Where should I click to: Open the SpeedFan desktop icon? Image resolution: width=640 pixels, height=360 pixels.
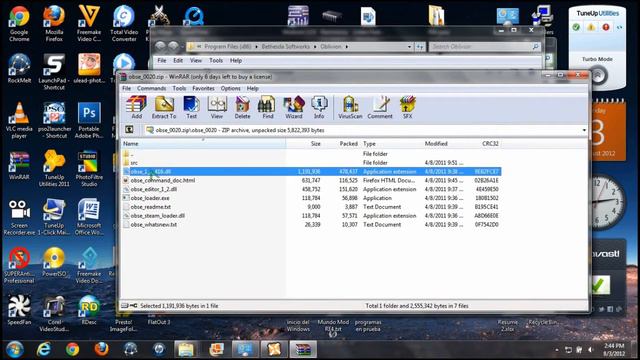(x=19, y=310)
